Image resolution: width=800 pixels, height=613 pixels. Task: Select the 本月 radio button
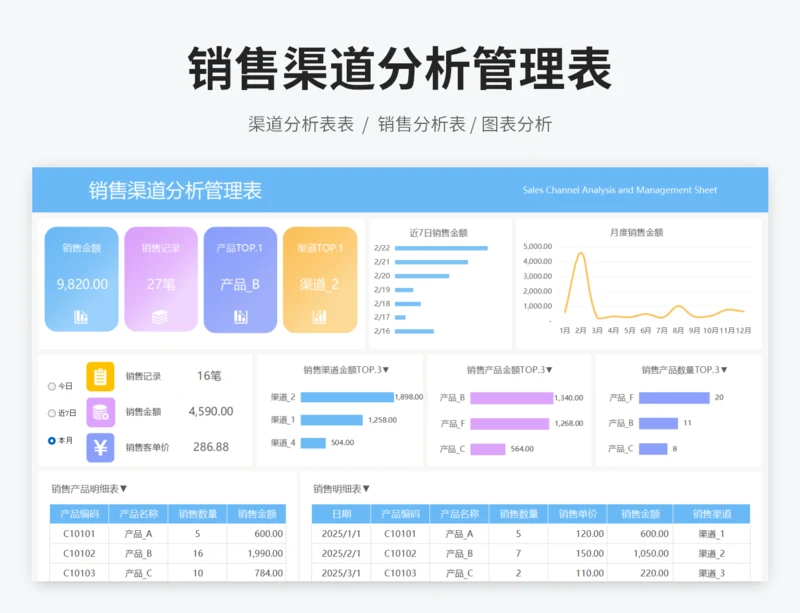point(52,440)
